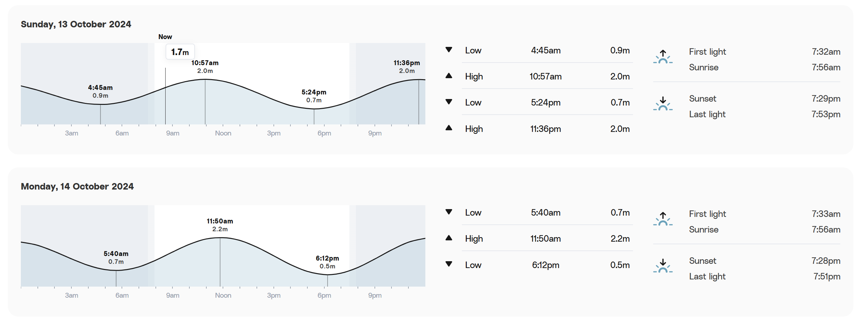This screenshot has width=868, height=327.
Task: Click the down arrow beside Monday 6:12pm Low
Action: point(449,264)
